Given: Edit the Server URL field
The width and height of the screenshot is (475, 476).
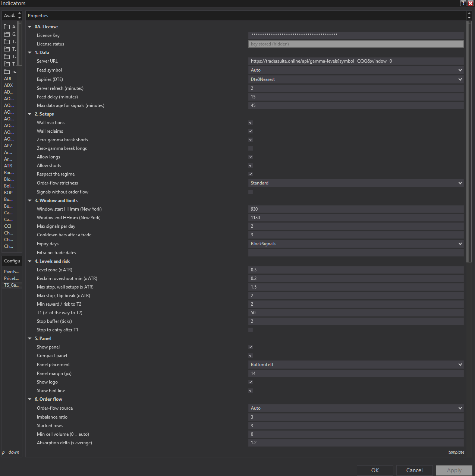Looking at the screenshot, I should [x=356, y=61].
